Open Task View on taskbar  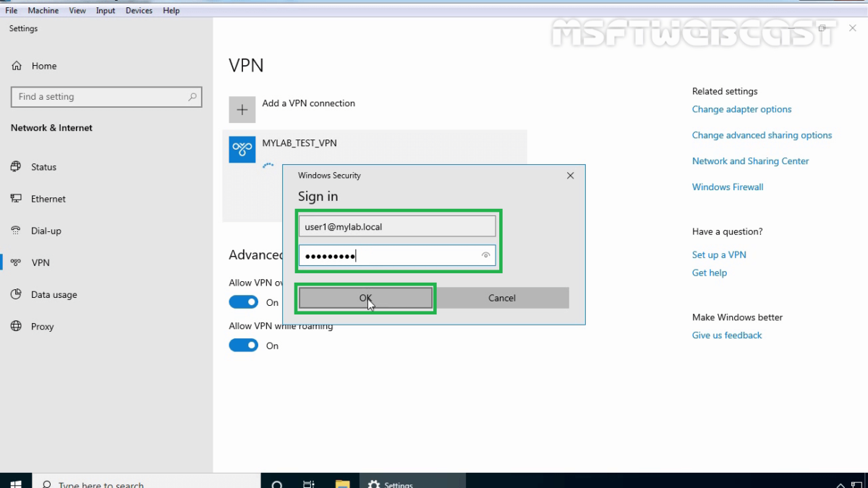pyautogui.click(x=309, y=484)
